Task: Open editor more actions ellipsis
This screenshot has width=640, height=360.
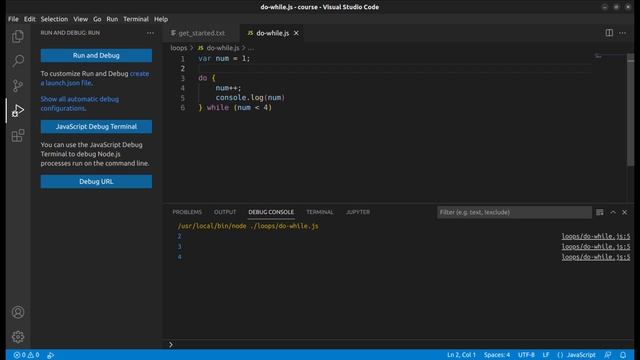Action: click(622, 33)
